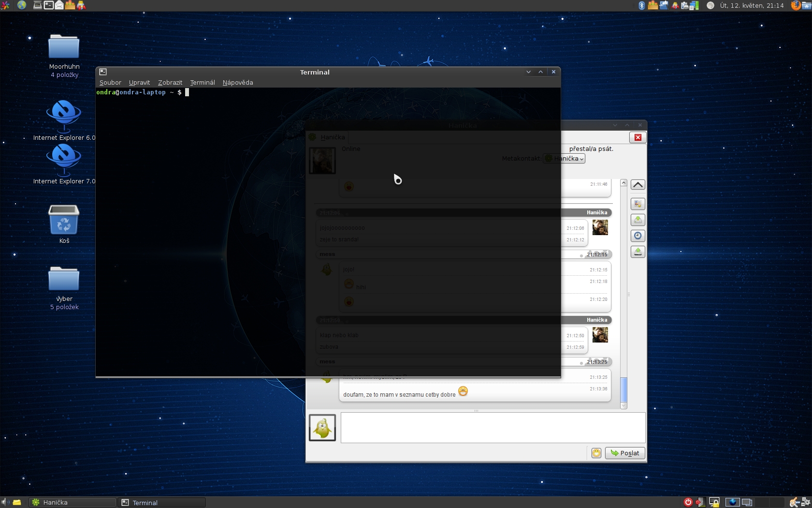Click the chat message input field

tap(493, 428)
